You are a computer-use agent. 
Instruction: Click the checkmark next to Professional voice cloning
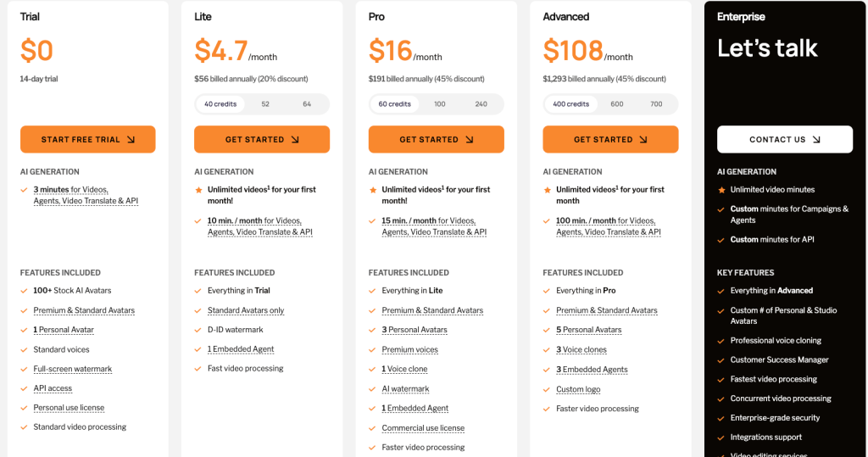pos(721,341)
